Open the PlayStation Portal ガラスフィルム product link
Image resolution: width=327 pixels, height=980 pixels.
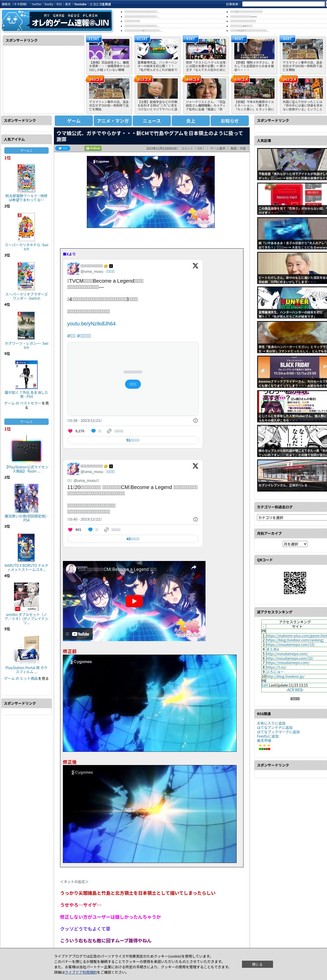(26, 670)
